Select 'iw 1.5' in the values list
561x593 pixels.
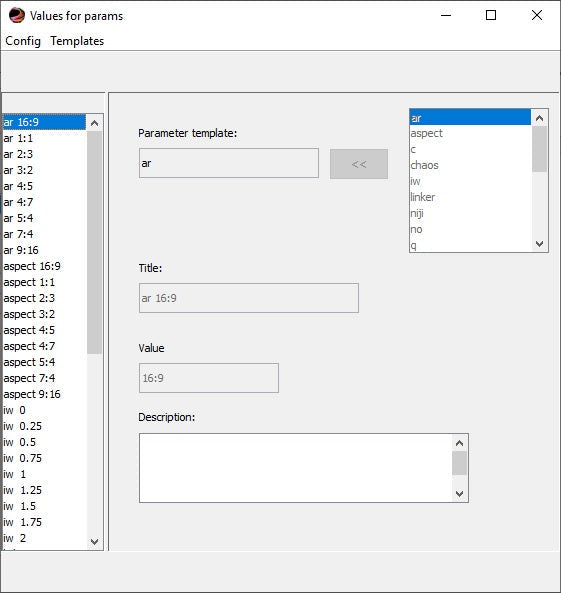(44, 506)
